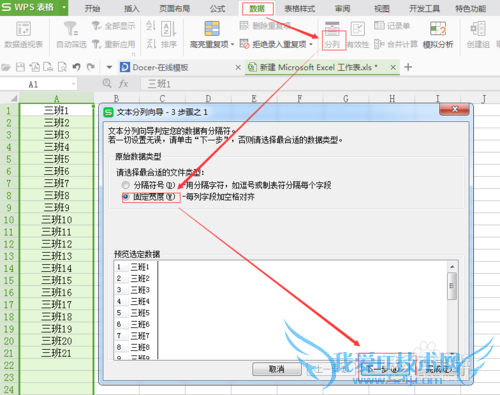Click cell containing 三班21

[x=56, y=353]
